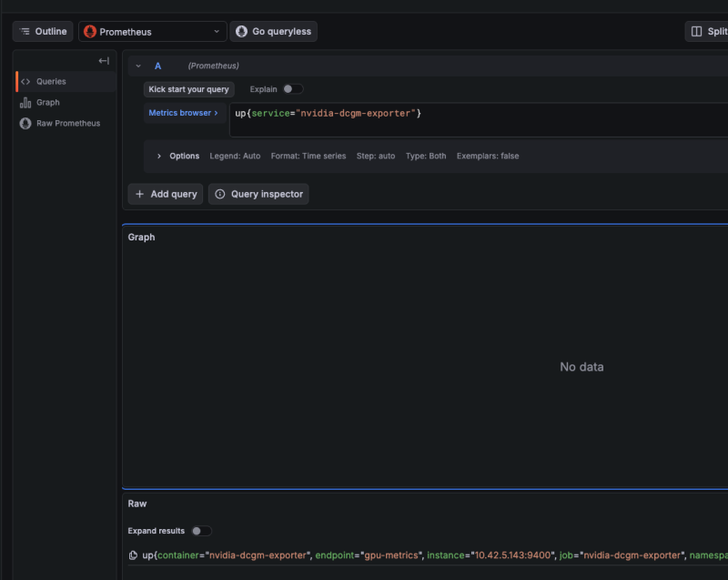
Task: Click the Outline button icon
Action: [25, 32]
